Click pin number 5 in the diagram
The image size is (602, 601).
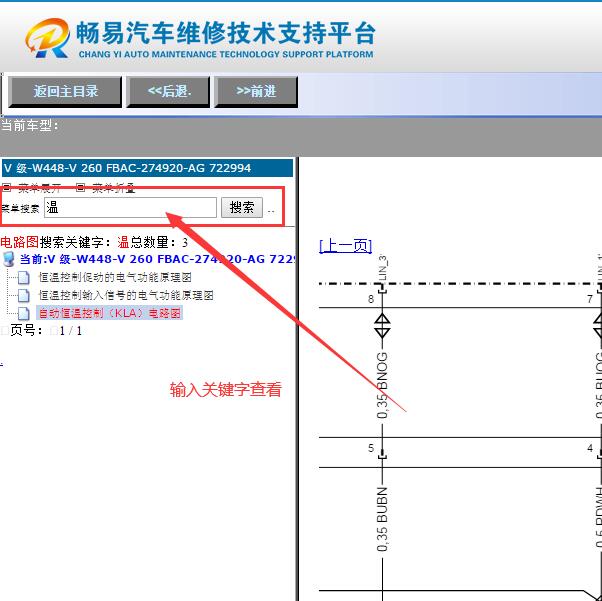click(370, 448)
